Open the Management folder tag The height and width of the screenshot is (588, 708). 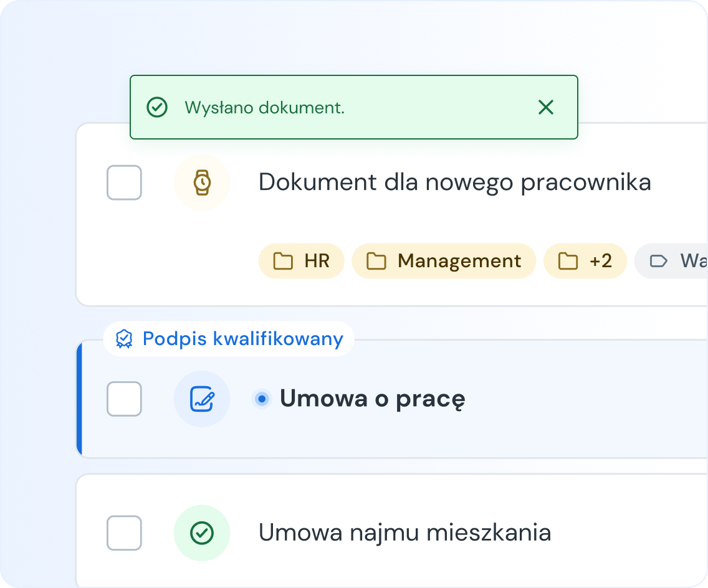(444, 261)
